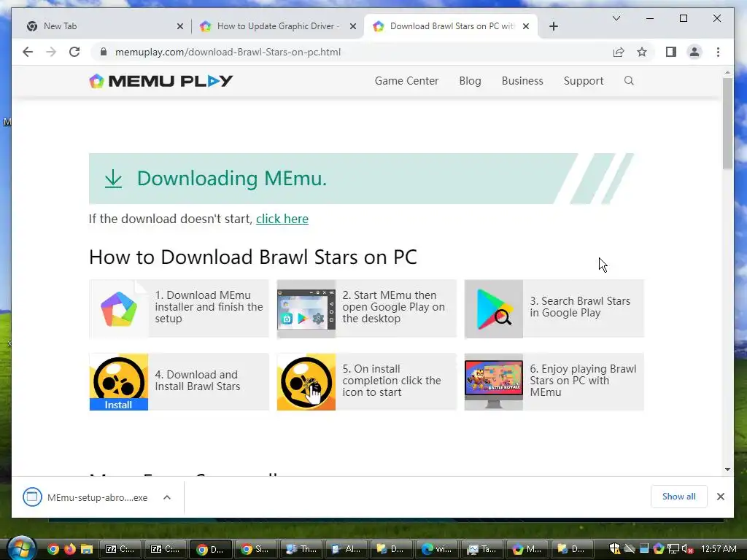Click the page vertical scrollbar thumb
This screenshot has width=747, height=560.
[727, 122]
